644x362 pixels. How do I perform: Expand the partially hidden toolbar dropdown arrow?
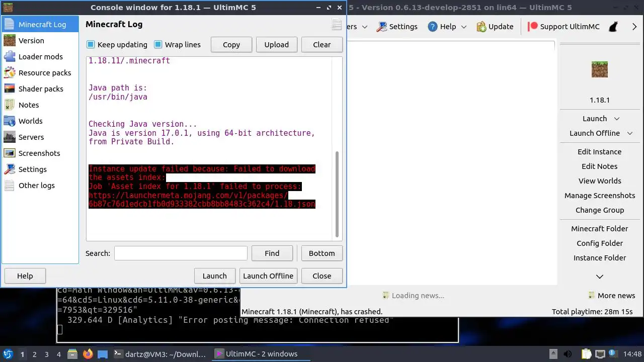(x=365, y=27)
